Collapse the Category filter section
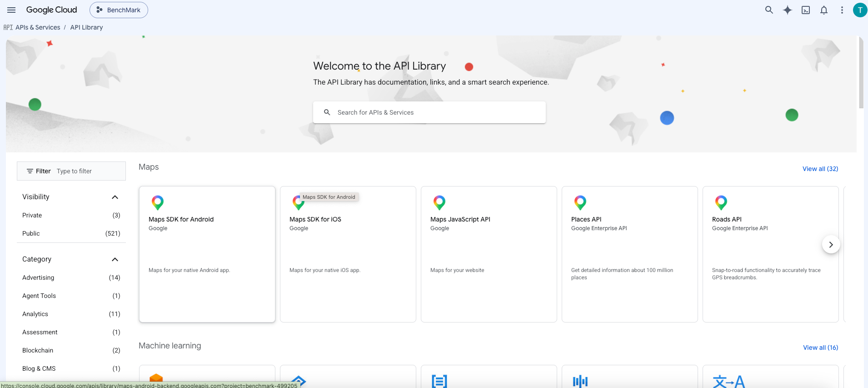 point(115,259)
